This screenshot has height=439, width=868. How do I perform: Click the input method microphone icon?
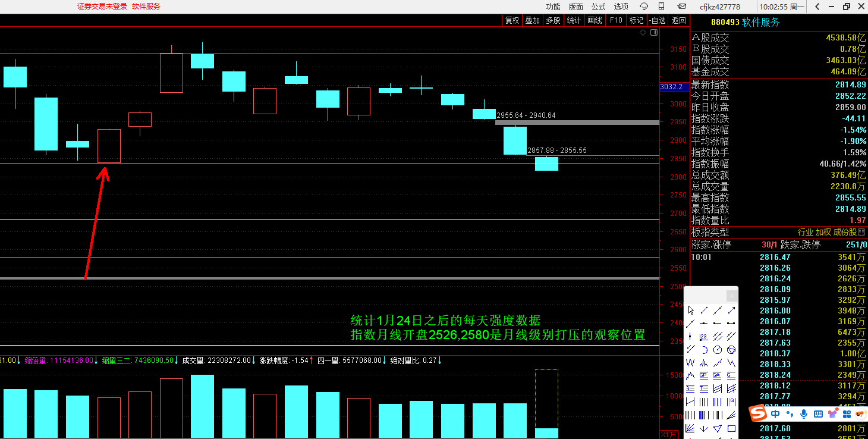tap(804, 413)
